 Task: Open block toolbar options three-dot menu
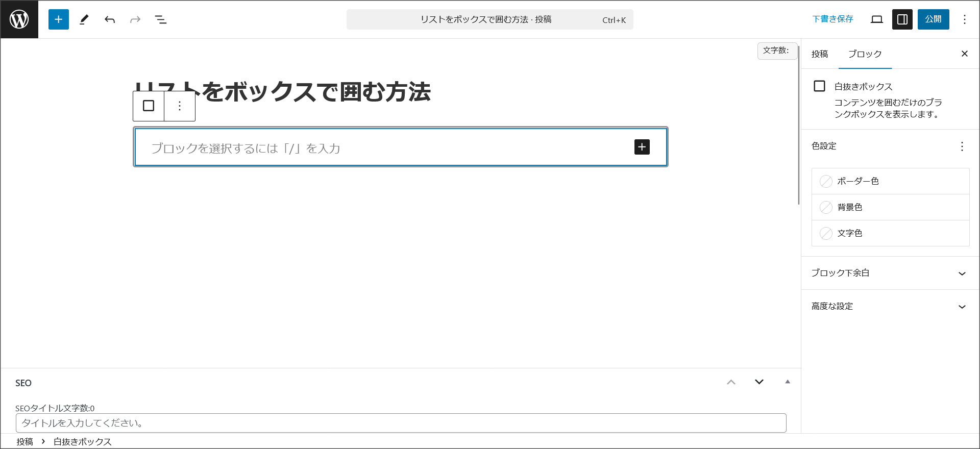pos(180,106)
